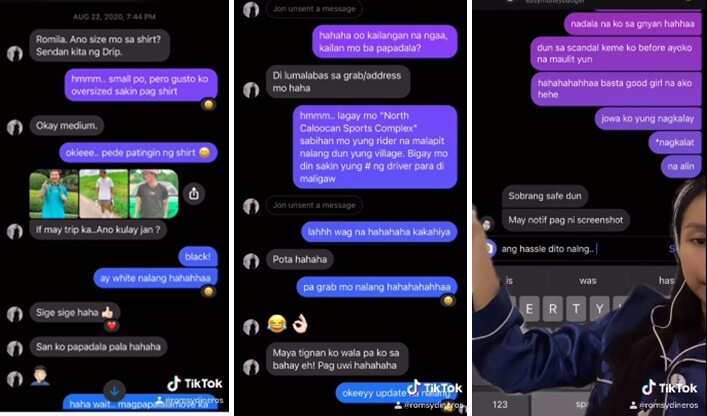This screenshot has height=416, width=707.
Task: Open the white shirt photo thumbnail
Action: coord(104,193)
